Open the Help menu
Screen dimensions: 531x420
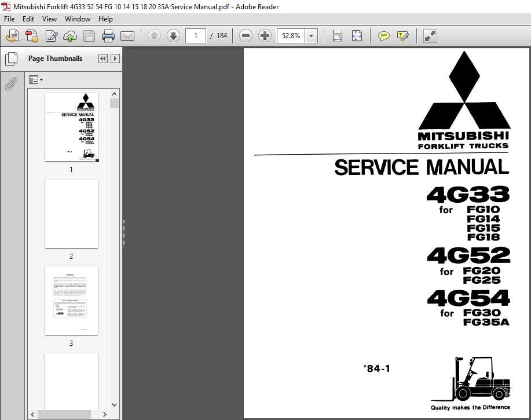pos(105,19)
